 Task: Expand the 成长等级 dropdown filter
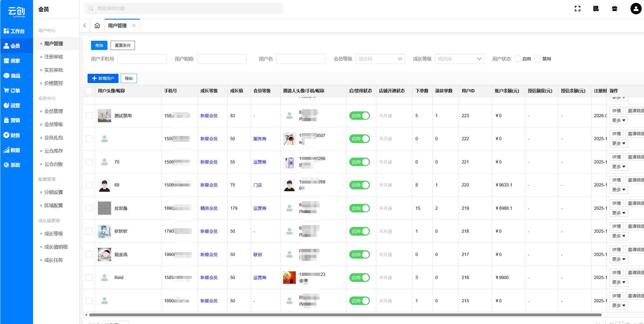coord(459,59)
